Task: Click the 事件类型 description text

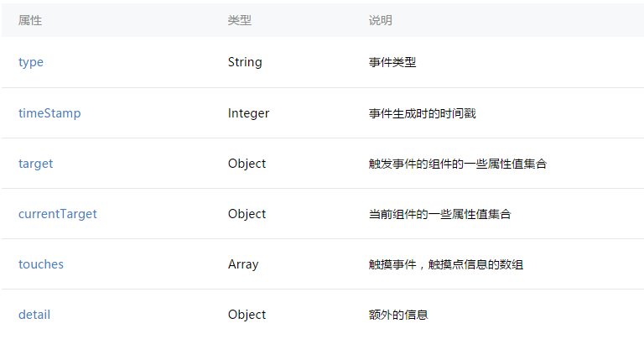Action: (392, 62)
